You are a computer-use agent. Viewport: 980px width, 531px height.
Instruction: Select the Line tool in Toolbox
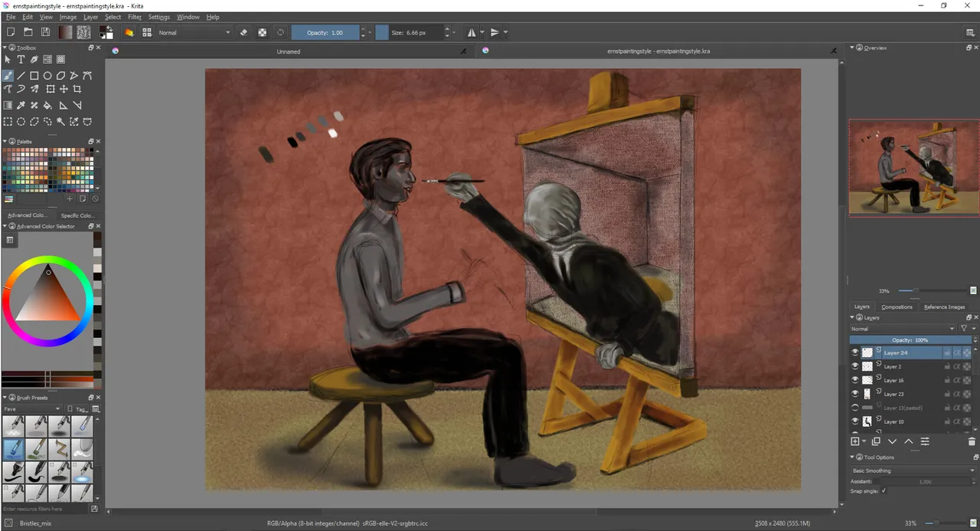[x=21, y=76]
